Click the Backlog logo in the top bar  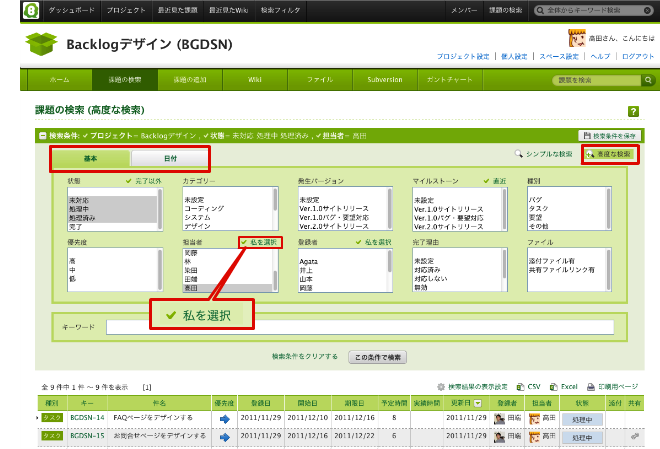[31, 10]
